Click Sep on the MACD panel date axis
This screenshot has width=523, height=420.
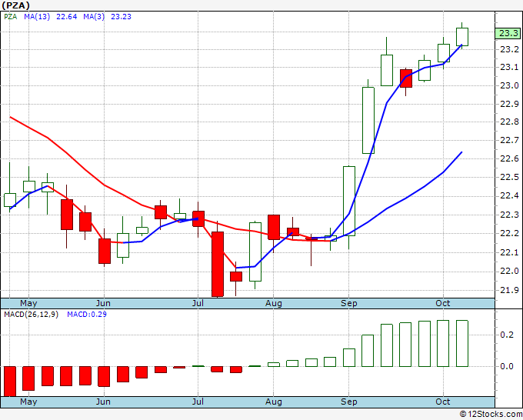[349, 402]
